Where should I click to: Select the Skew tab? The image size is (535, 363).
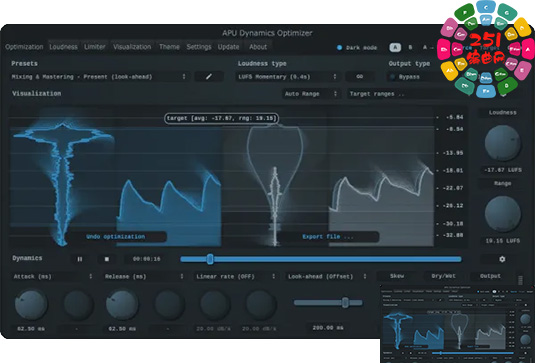click(x=397, y=276)
